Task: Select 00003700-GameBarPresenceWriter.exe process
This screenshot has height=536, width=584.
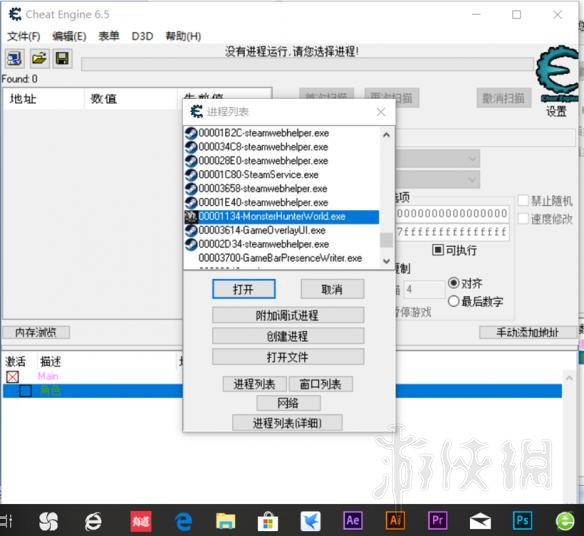Action: click(x=280, y=258)
